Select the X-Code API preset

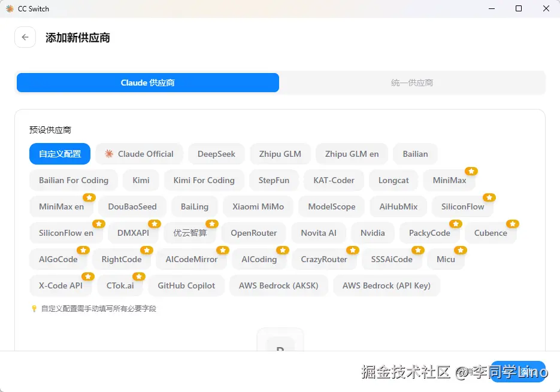click(60, 285)
